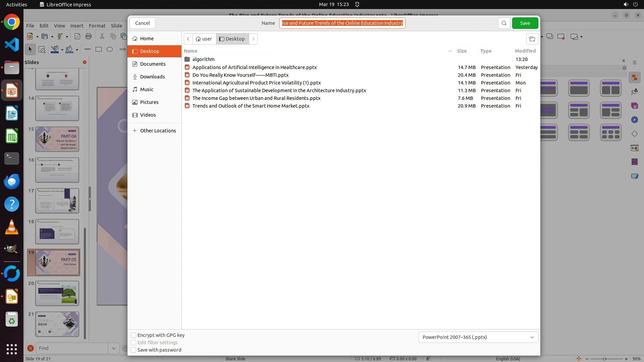Click the Print icon in the toolbar
The height and width of the screenshot is (362, 644).
[89, 37]
